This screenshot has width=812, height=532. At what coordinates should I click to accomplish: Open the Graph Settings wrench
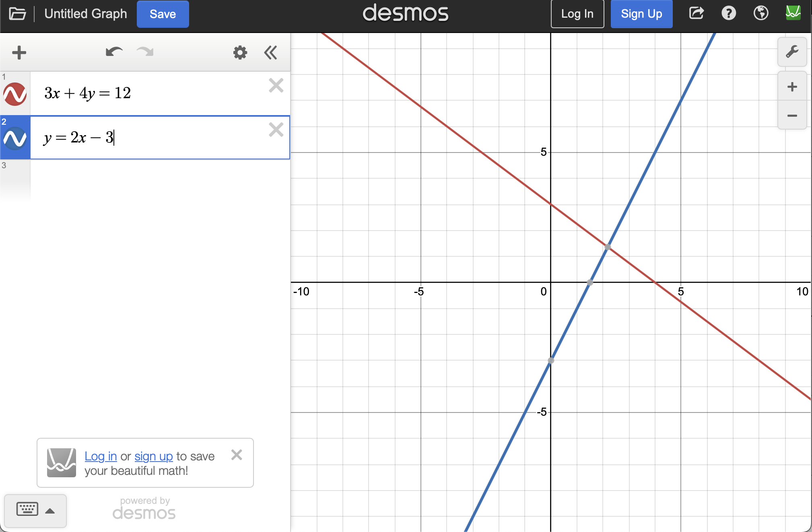click(792, 52)
